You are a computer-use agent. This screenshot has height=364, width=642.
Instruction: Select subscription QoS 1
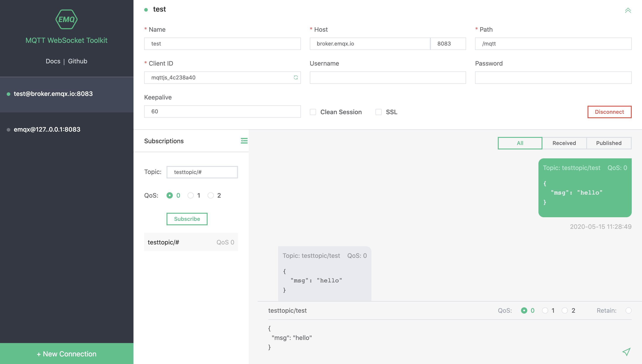tap(190, 196)
